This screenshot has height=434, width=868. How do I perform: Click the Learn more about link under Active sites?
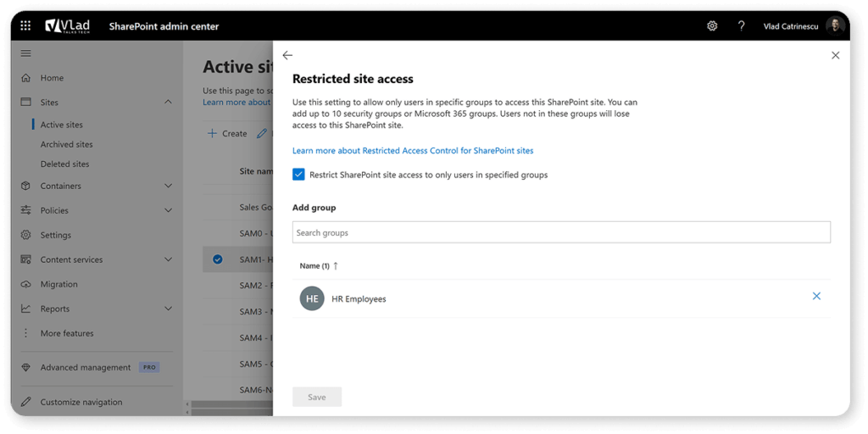pos(237,103)
